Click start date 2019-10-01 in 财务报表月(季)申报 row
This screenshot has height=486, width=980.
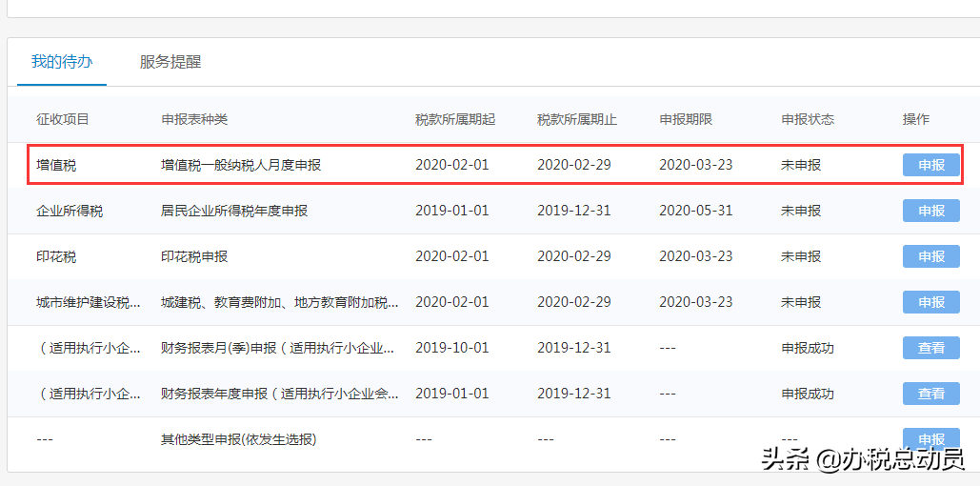[451, 348]
